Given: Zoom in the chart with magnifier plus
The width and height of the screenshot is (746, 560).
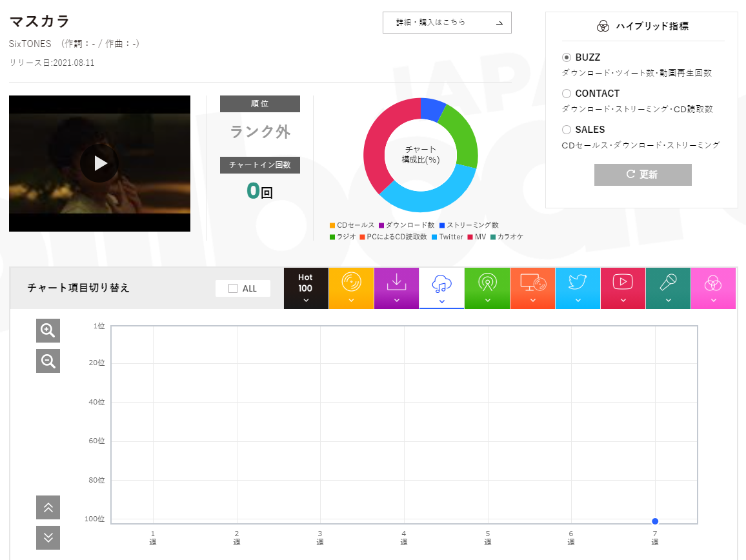Looking at the screenshot, I should 48,331.
